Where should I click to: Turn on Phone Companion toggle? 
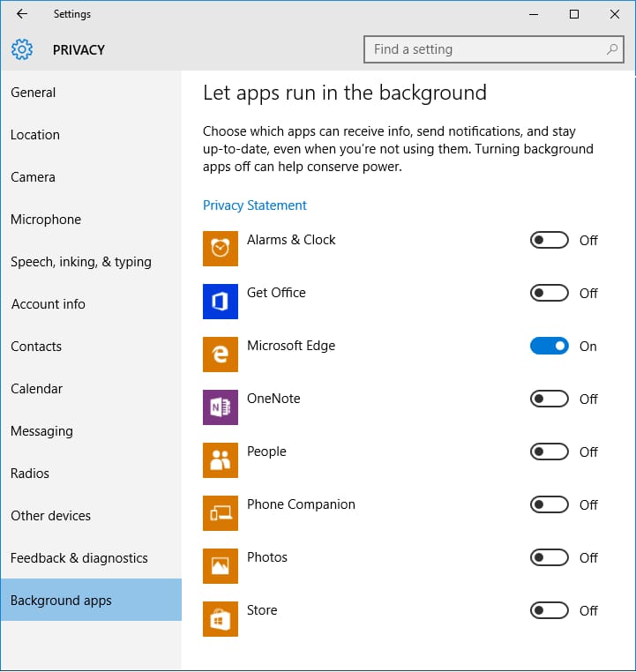coord(549,504)
